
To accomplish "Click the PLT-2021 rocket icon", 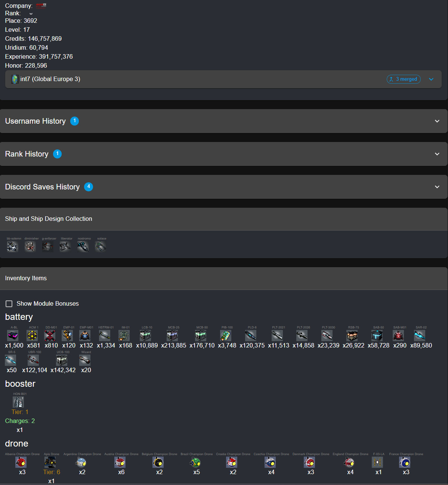I will 277,336.
